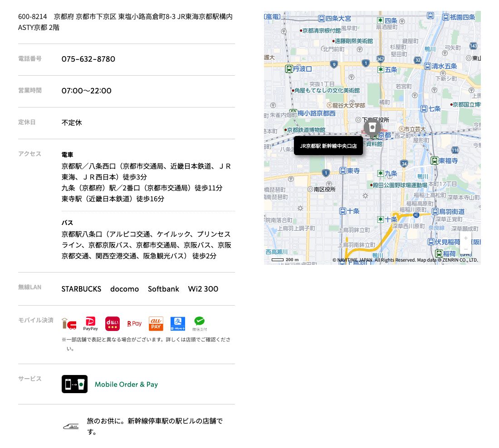
Task: Click the 南区役所 map label
Action: pyautogui.click(x=322, y=190)
